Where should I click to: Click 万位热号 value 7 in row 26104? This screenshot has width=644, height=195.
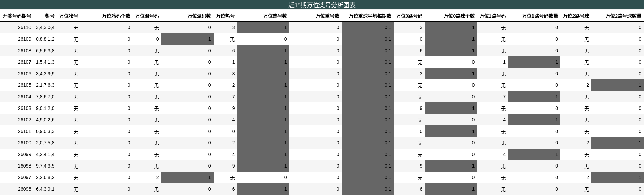coord(233,97)
